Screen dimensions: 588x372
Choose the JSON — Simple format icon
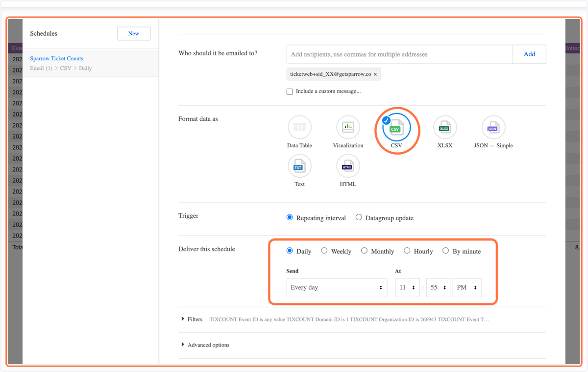tap(493, 127)
